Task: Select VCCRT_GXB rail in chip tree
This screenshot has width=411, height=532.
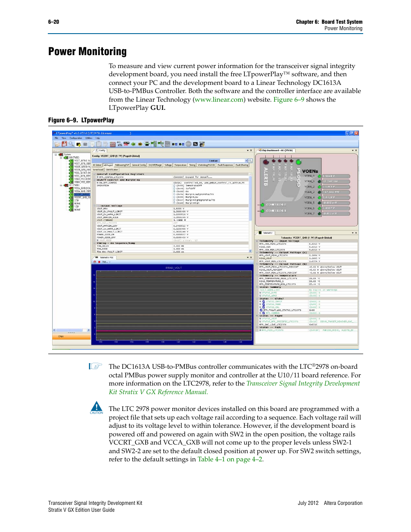Action: [82, 195]
